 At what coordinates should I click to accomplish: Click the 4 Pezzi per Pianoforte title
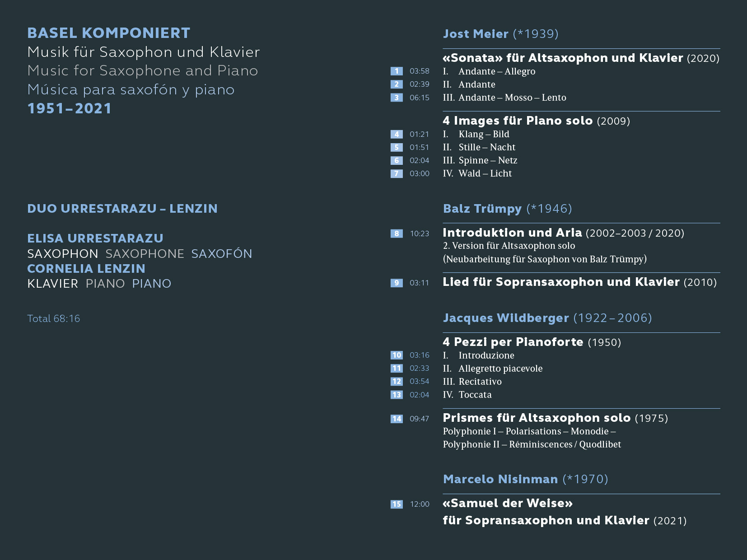tap(532, 342)
